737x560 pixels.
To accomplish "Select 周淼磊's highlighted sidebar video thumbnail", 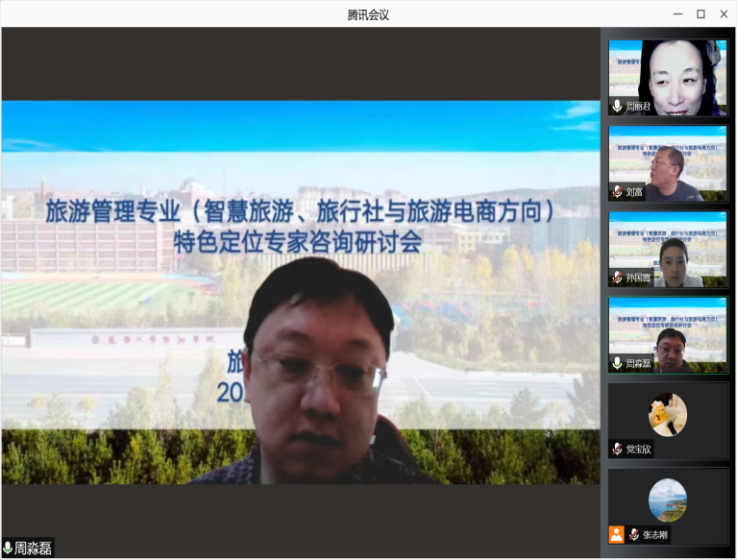I will [668, 333].
